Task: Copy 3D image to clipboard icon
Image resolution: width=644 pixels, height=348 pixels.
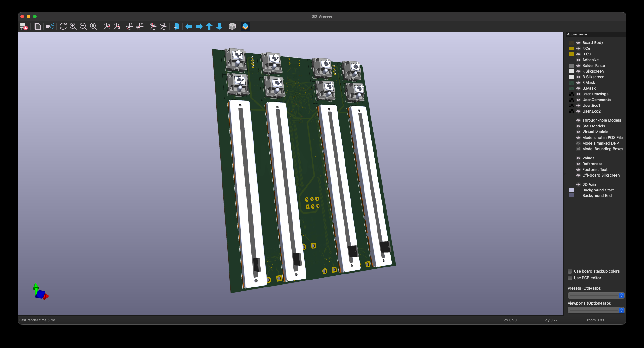Action: (x=37, y=26)
